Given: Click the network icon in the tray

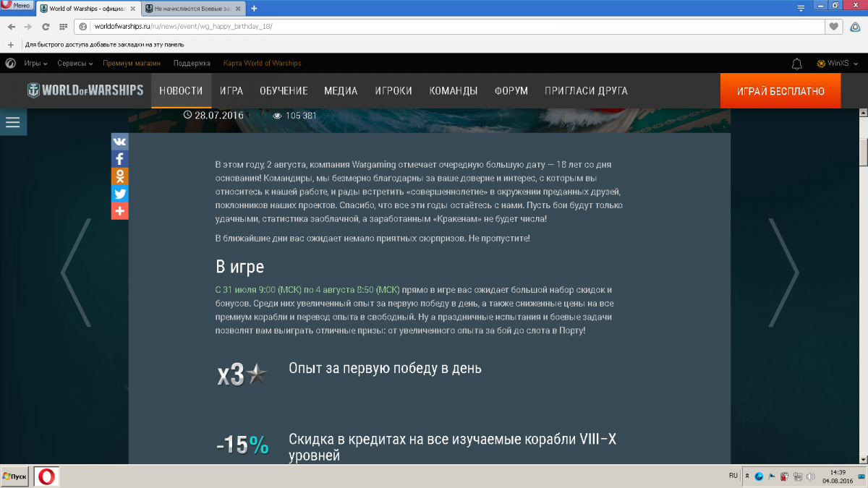Looking at the screenshot, I should pos(796,476).
